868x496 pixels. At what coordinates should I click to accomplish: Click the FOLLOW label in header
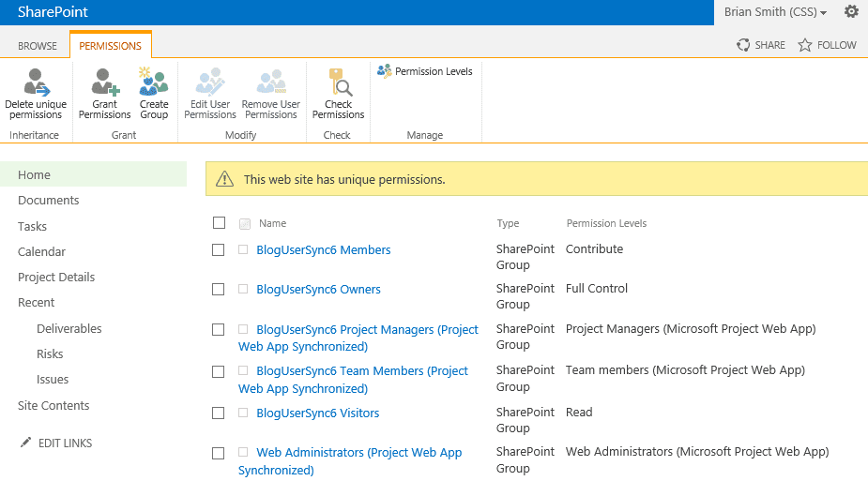[x=837, y=45]
